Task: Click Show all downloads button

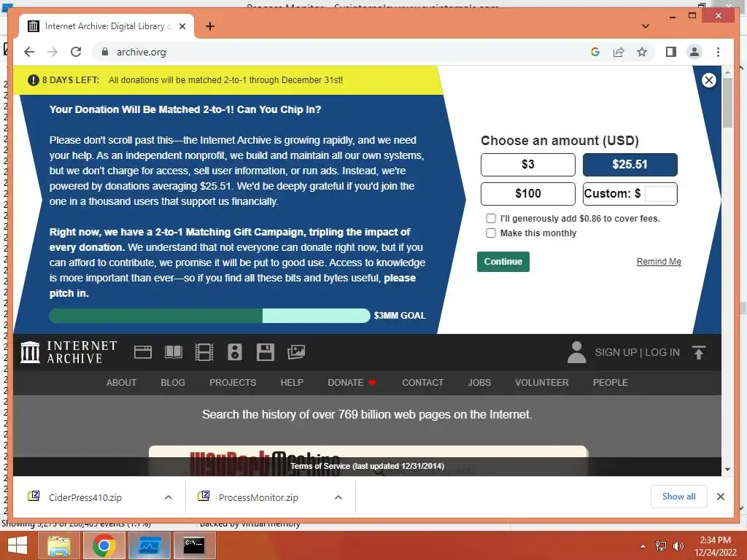Action: tap(679, 497)
